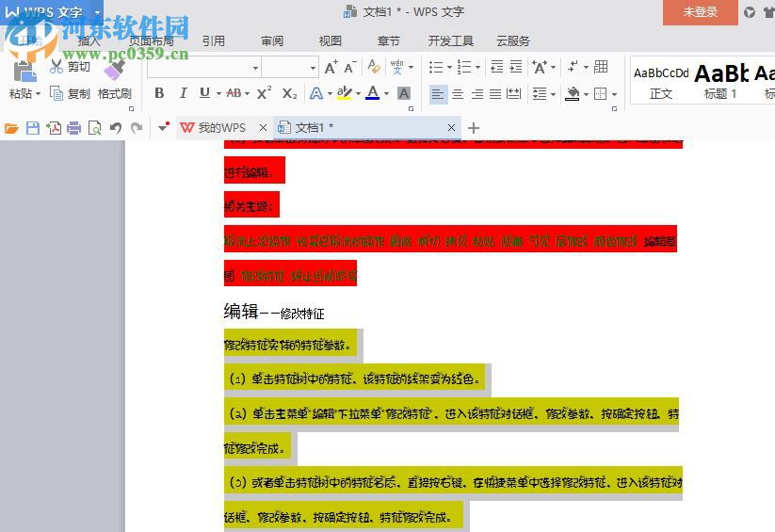Click the font name input field
Viewport: 775px width, 532px height.
coord(200,68)
